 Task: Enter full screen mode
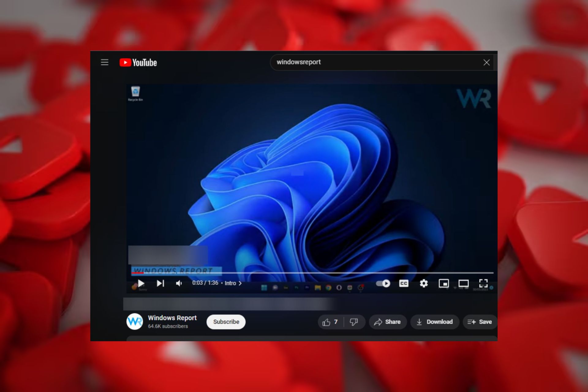pyautogui.click(x=483, y=283)
